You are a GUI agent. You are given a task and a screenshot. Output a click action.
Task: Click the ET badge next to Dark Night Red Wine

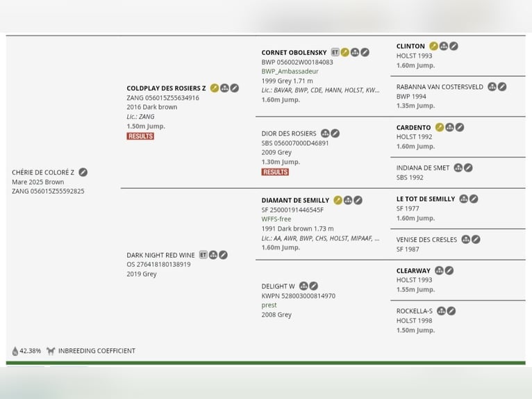click(x=203, y=254)
